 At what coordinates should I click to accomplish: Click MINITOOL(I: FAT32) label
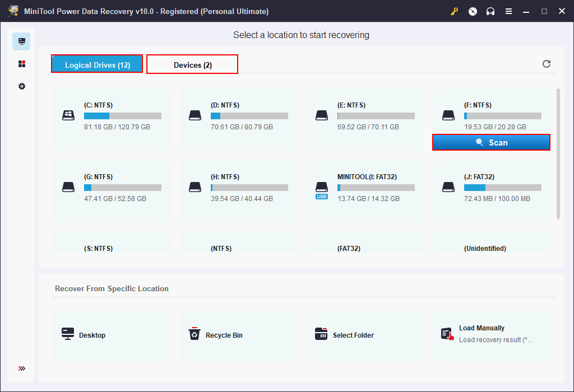[x=367, y=176]
